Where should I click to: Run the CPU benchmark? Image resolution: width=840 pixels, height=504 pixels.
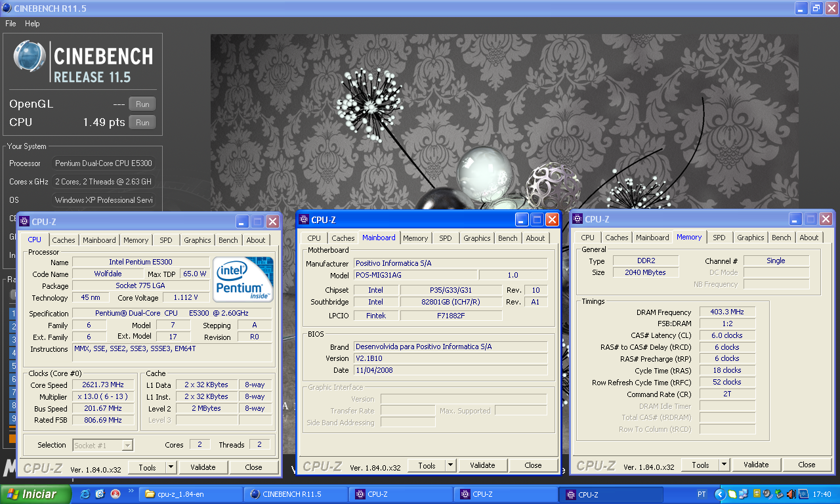click(142, 122)
